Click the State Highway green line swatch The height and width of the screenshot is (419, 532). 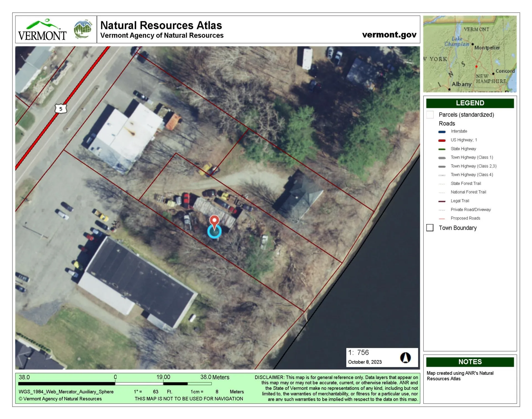pos(442,149)
